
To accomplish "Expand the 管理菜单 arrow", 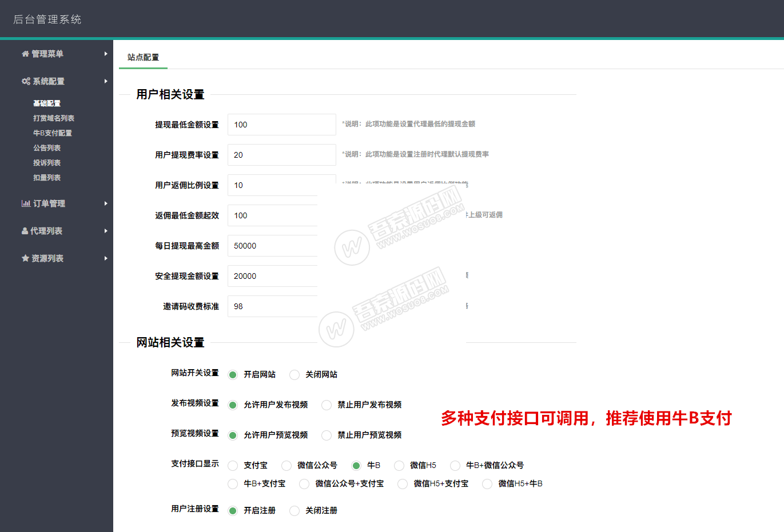I will tap(106, 54).
